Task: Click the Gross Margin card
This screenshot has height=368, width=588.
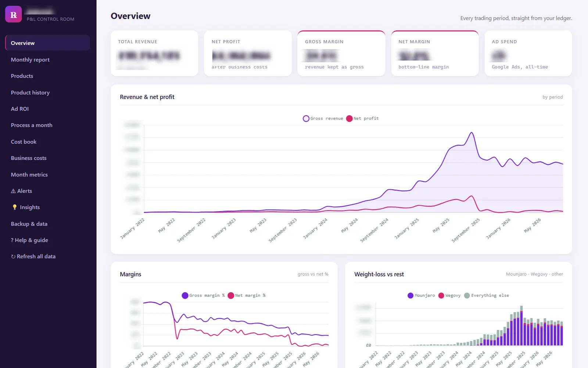Action: click(x=341, y=53)
